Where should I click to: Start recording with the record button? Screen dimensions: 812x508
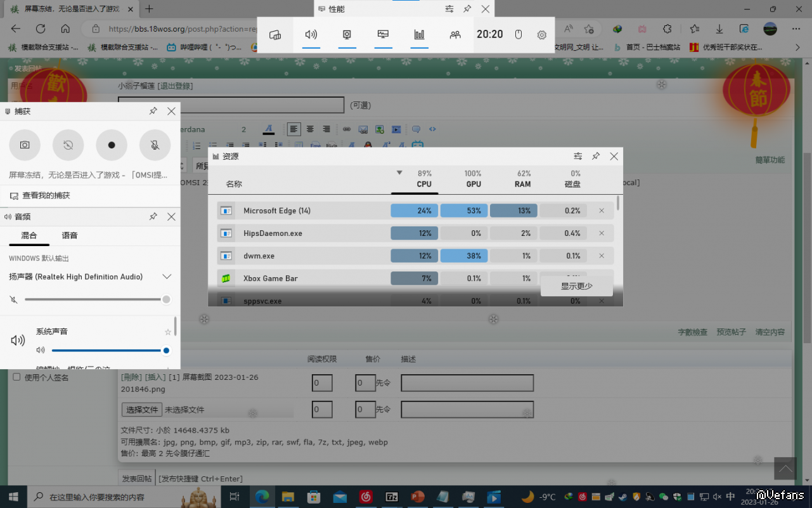pyautogui.click(x=112, y=145)
